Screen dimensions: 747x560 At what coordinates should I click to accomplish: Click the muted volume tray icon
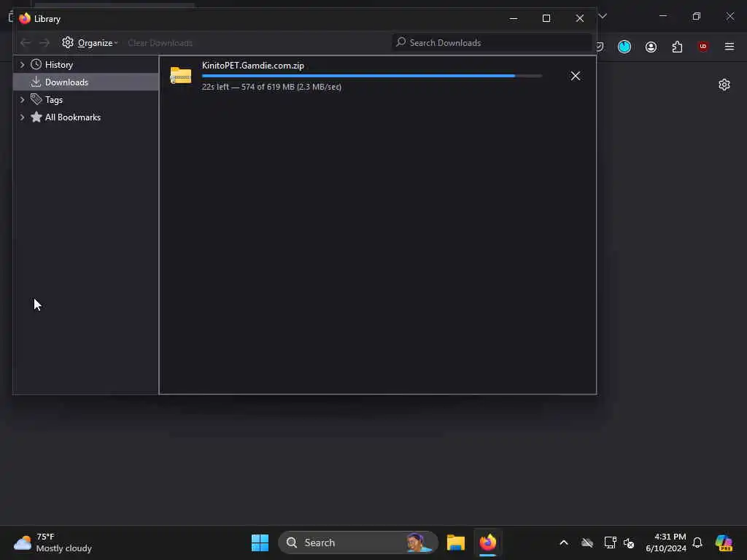point(629,542)
